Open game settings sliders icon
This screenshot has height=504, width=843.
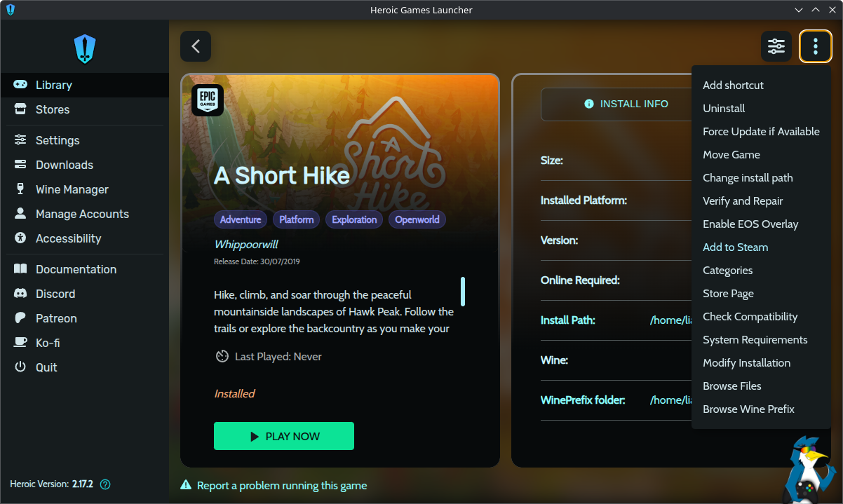[776, 46]
